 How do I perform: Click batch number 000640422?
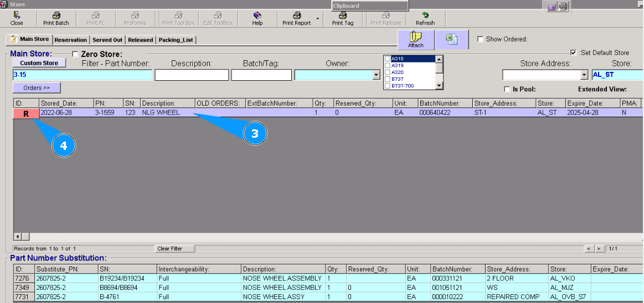click(445, 112)
